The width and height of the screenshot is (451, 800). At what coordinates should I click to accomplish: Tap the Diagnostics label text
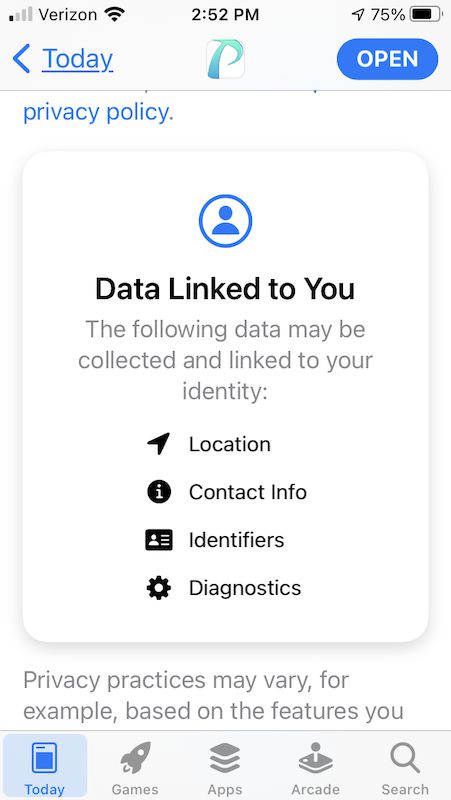(245, 588)
